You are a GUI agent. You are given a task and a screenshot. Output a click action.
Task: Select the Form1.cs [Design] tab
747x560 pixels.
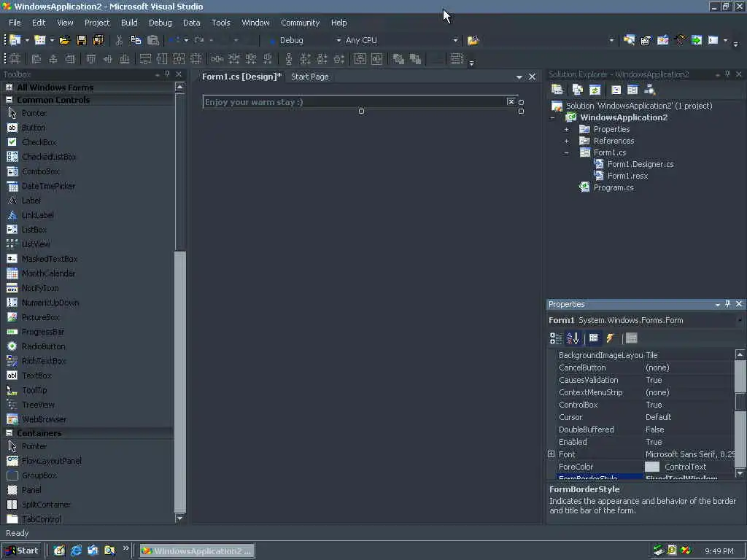click(x=241, y=77)
